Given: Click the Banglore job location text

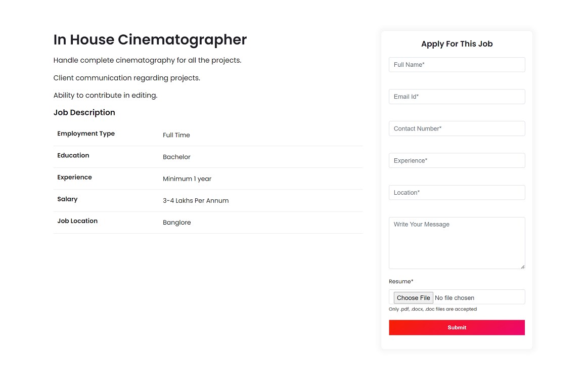Looking at the screenshot, I should (x=176, y=222).
